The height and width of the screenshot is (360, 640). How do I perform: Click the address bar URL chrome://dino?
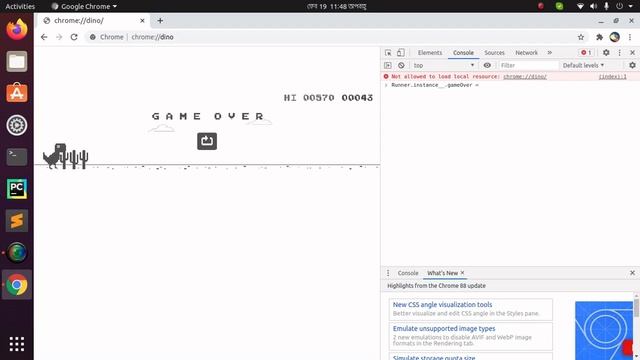152,37
